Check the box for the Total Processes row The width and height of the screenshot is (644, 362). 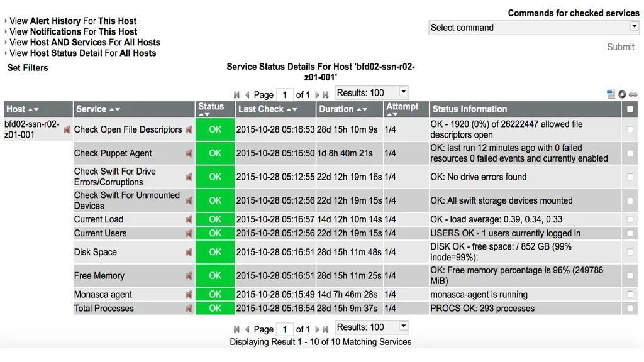pos(630,308)
